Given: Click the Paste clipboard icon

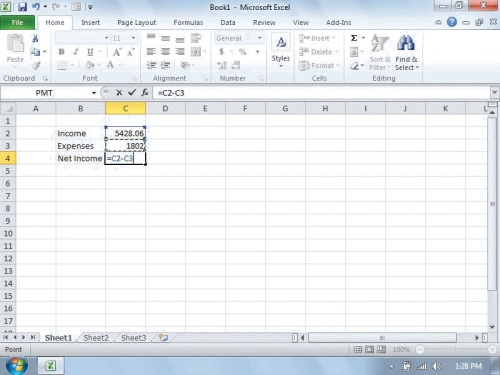Looking at the screenshot, I should (15, 43).
